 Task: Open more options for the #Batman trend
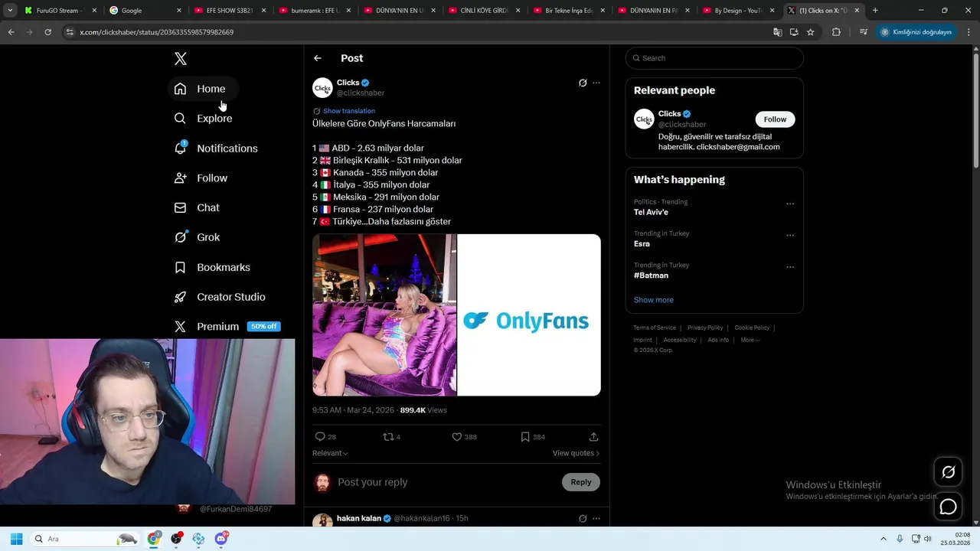790,267
